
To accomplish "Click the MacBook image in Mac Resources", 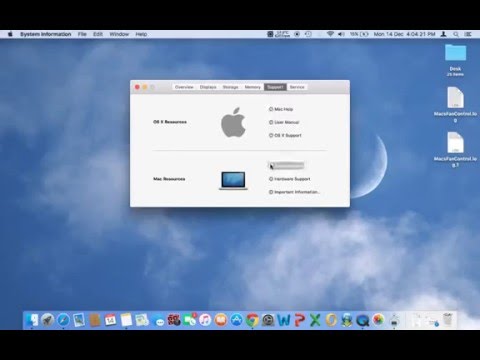I will 233,180.
